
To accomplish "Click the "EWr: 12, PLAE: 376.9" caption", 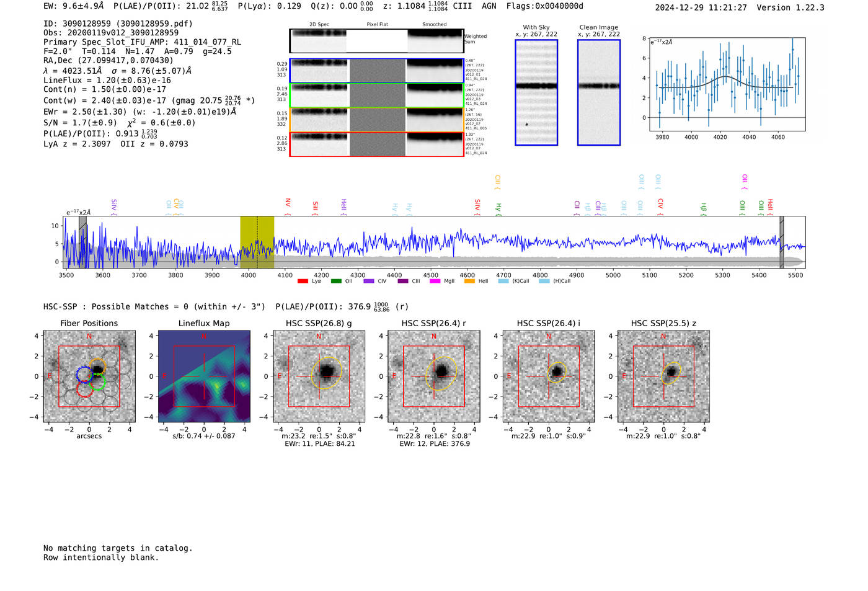I will (435, 443).
